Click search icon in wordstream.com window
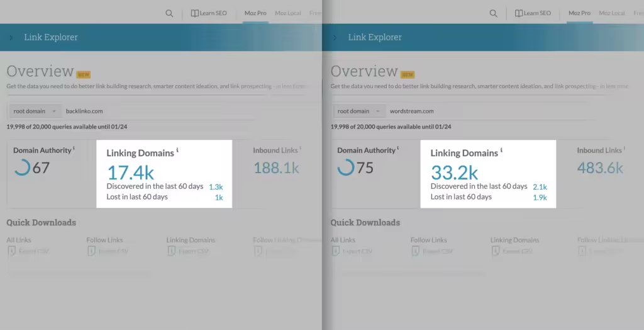 click(x=493, y=13)
